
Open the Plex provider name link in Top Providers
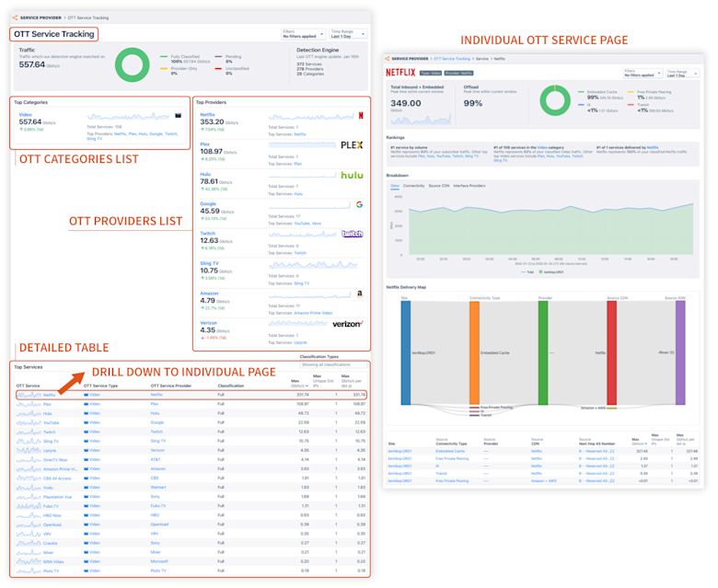[x=204, y=144]
